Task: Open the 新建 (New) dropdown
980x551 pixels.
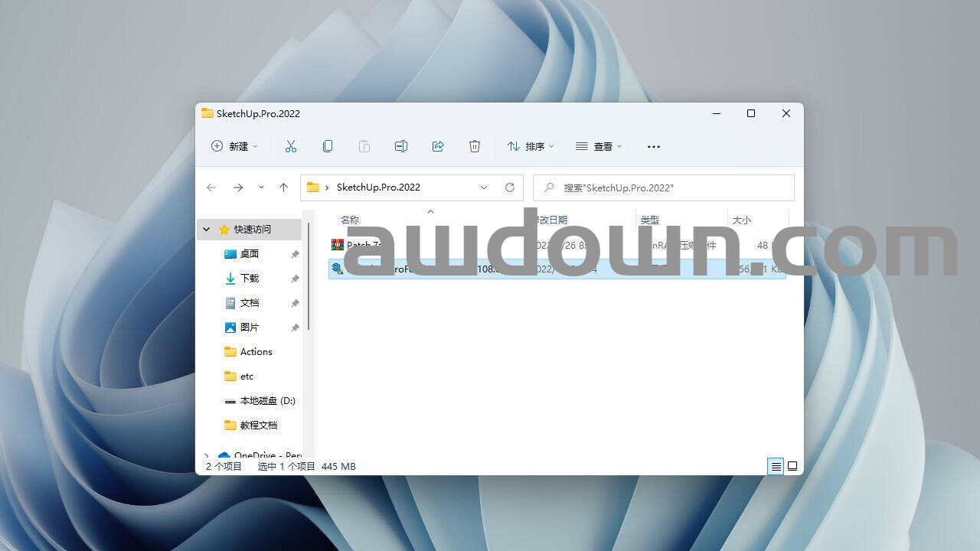Action: (x=234, y=146)
